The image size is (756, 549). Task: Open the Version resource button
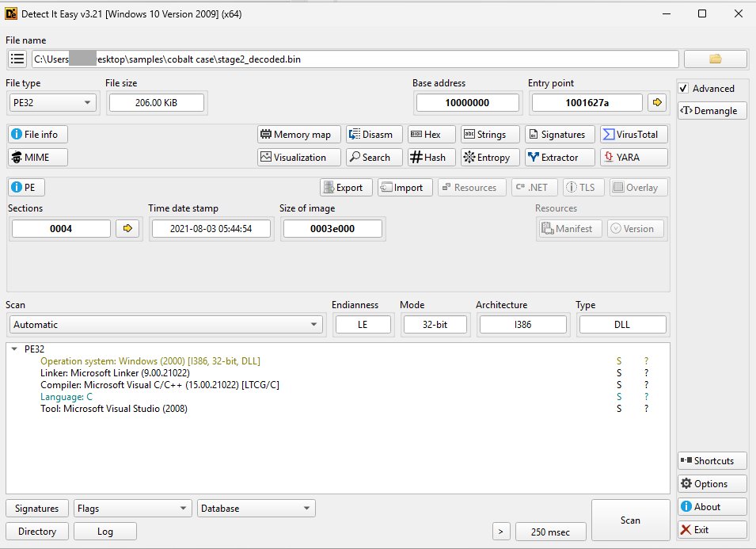coord(636,229)
